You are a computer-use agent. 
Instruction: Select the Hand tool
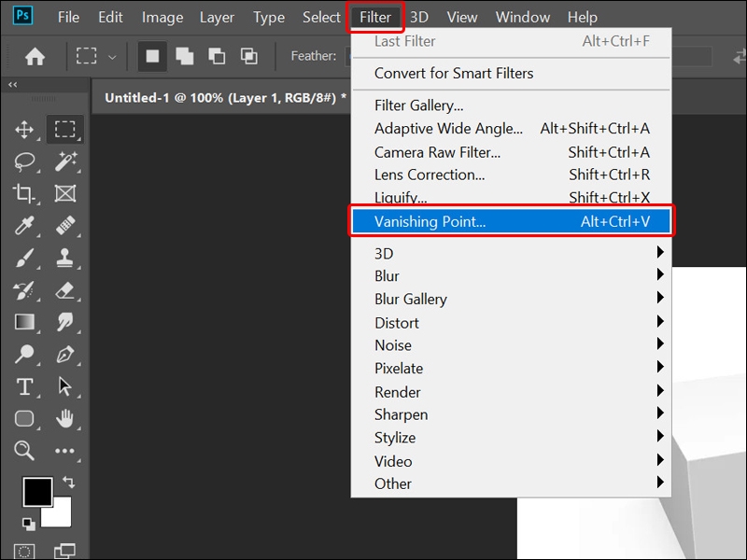point(66,419)
